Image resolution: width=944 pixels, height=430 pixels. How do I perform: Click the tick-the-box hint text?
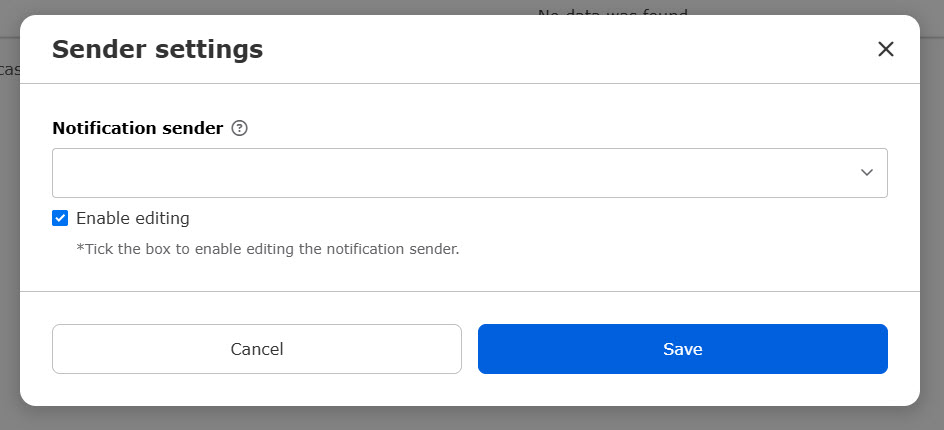point(267,249)
